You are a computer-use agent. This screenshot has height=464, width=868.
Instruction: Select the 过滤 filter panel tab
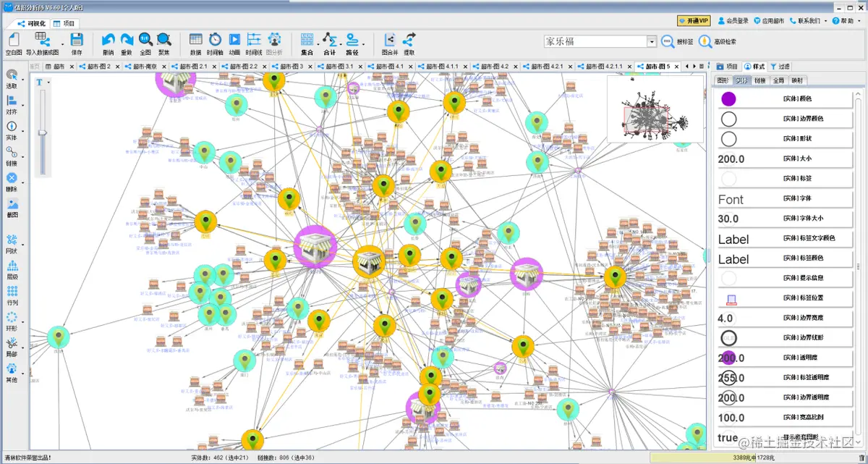779,66
